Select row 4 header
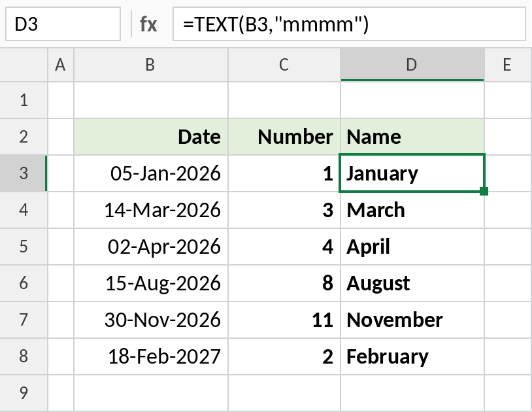The image size is (532, 412). tap(24, 210)
